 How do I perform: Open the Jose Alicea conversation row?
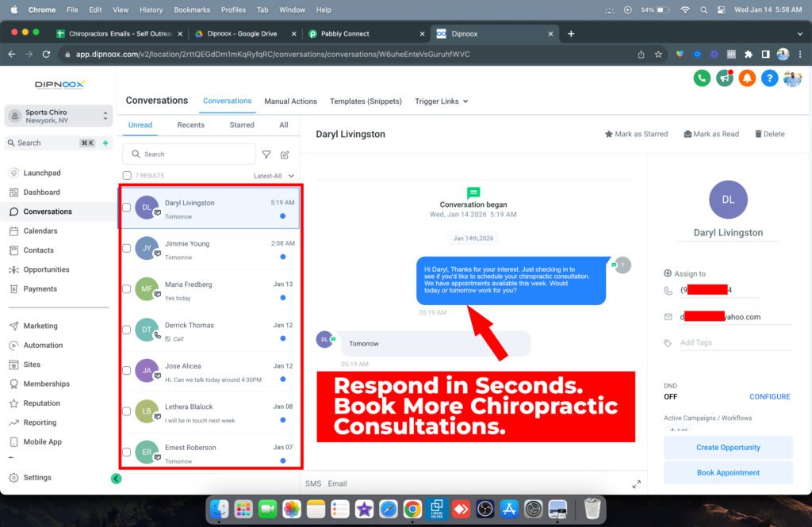pyautogui.click(x=210, y=372)
